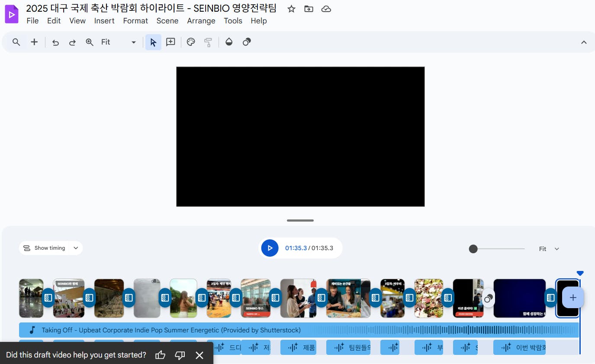595x364 pixels.
Task: Click the Theme colors palette icon
Action: [190, 42]
